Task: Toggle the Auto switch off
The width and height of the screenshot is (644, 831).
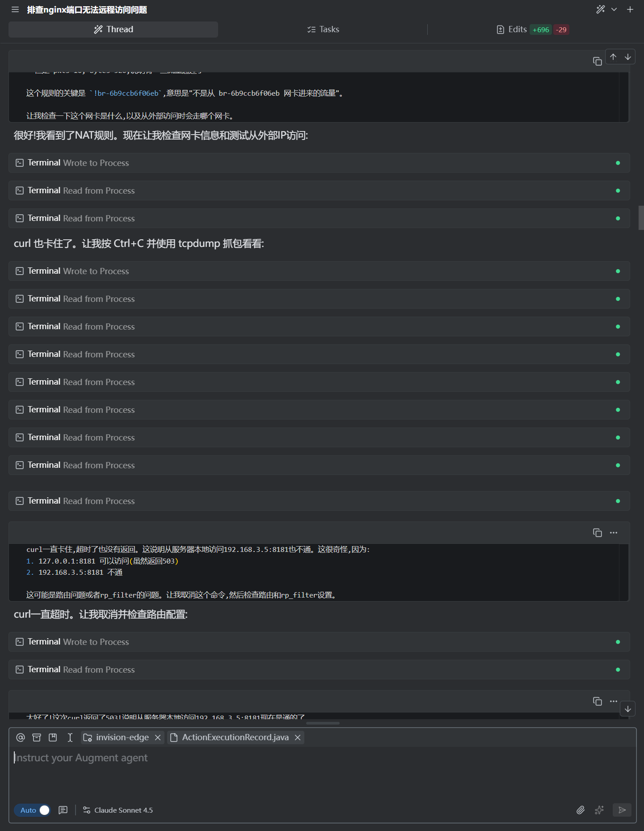Action: (33, 810)
